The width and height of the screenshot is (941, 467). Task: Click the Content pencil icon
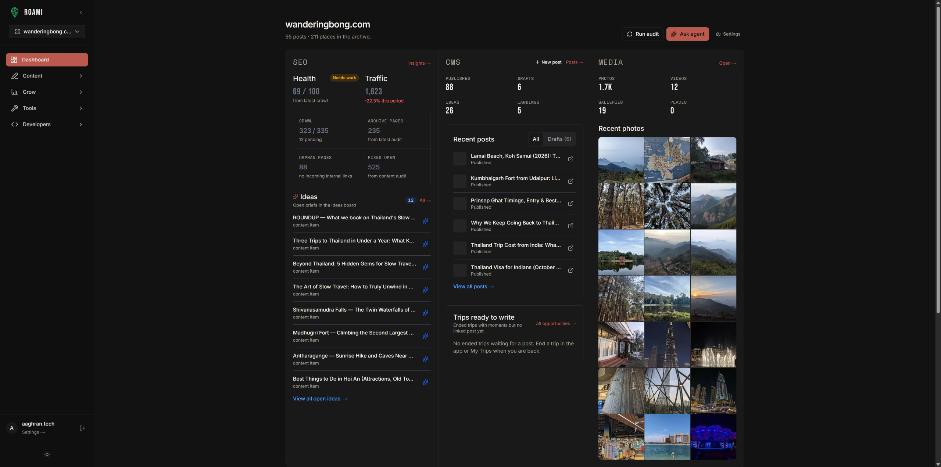pyautogui.click(x=14, y=76)
